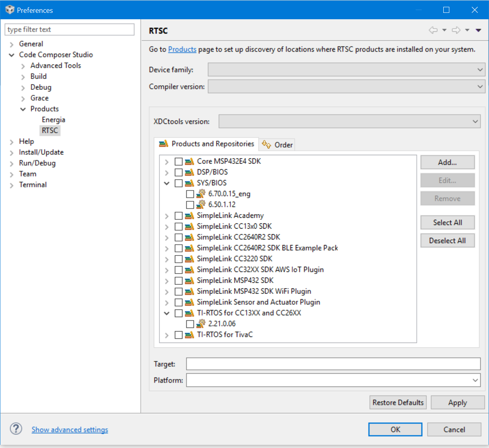This screenshot has width=489, height=448.
Task: Click the SYS/BIOS product icon
Action: click(190, 183)
